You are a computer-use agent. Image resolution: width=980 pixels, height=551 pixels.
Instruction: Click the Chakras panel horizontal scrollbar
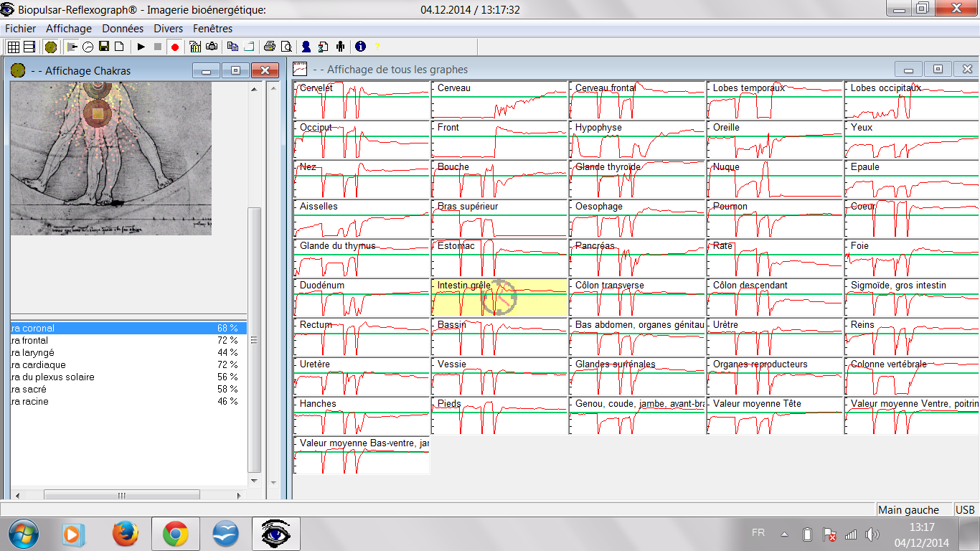click(122, 495)
